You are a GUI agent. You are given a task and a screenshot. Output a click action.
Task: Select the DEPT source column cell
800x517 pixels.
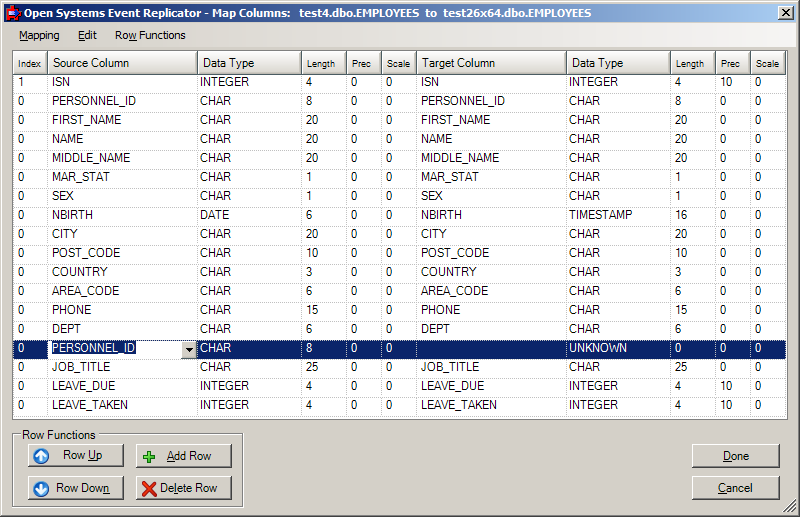(x=122, y=329)
